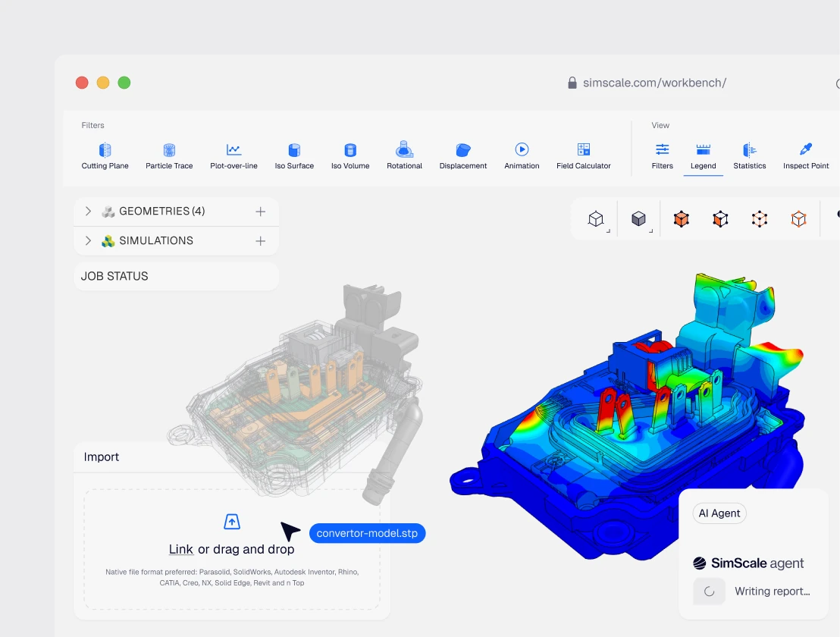This screenshot has width=840, height=637.
Task: Add a new geometry with plus
Action: [260, 212]
